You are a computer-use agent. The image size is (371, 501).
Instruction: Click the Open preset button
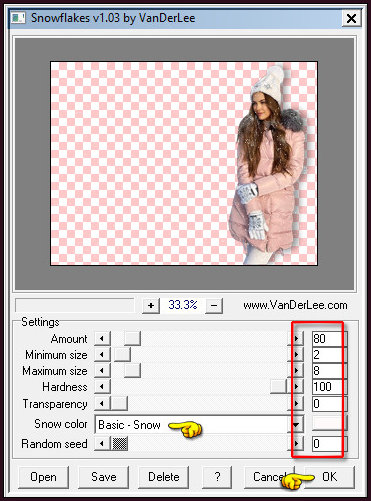(x=44, y=477)
